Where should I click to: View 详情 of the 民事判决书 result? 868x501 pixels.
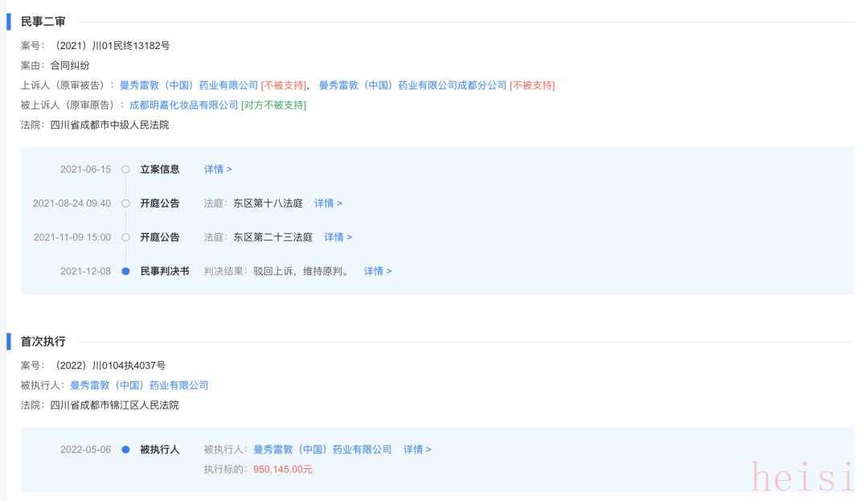(x=378, y=271)
